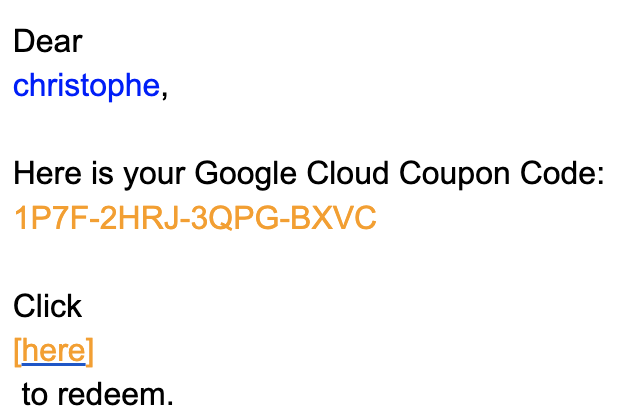Click the closing bracket of the [here] link
The height and width of the screenshot is (416, 635).
(x=90, y=350)
